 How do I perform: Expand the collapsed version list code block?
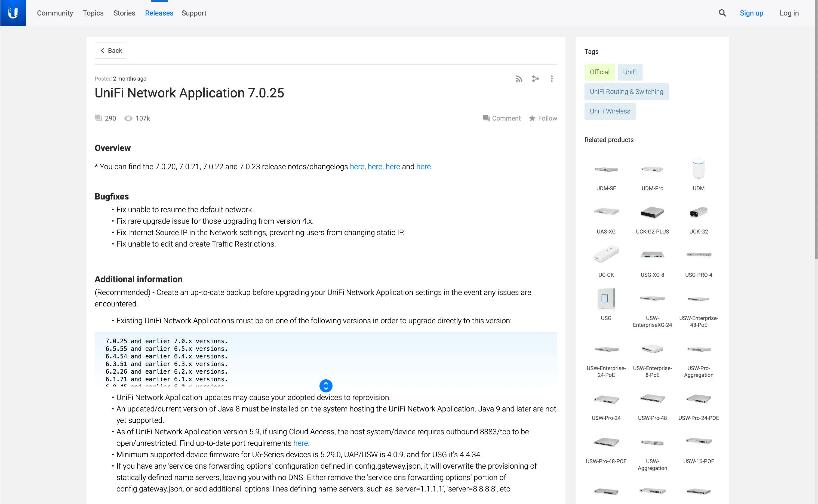click(326, 386)
